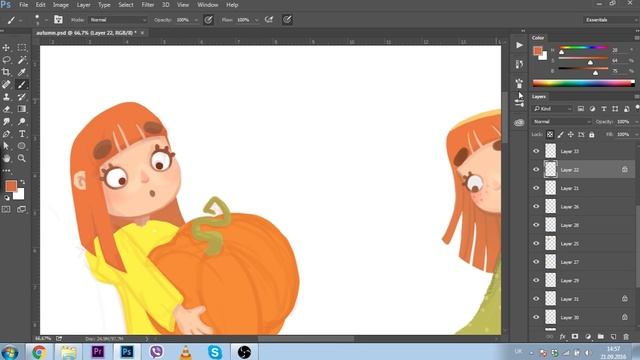Open the Window menu
640x360 pixels.
pos(208,5)
